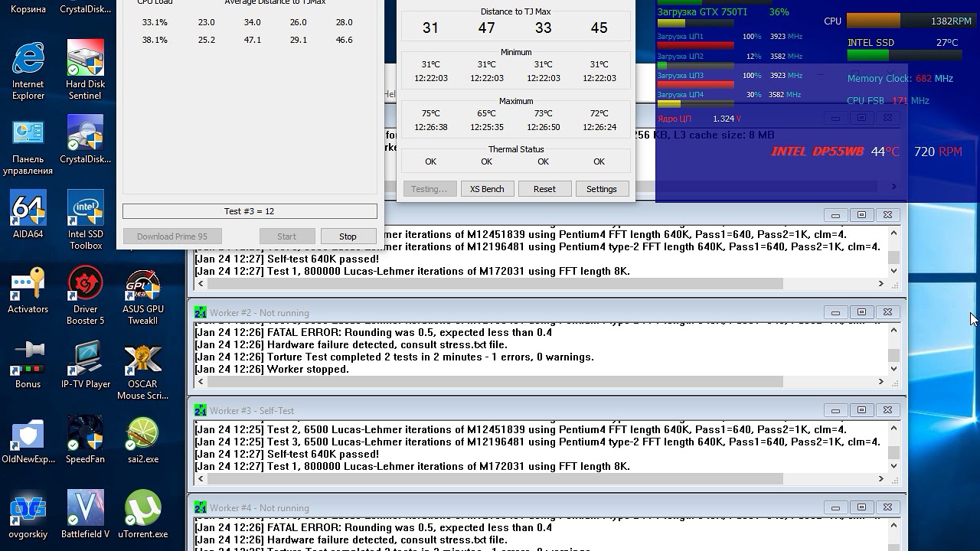Open the ovgorskiy desktop icon
This screenshot has width=980, height=551.
28,515
